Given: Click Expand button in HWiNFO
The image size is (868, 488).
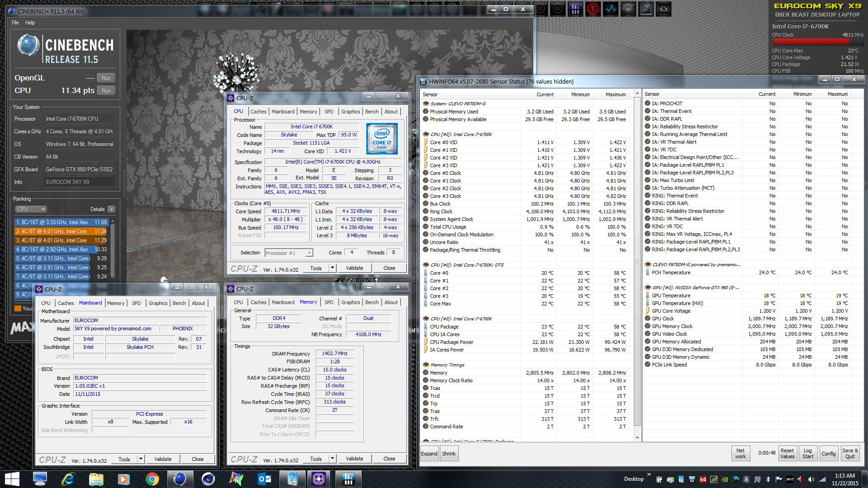Looking at the screenshot, I should point(429,454).
